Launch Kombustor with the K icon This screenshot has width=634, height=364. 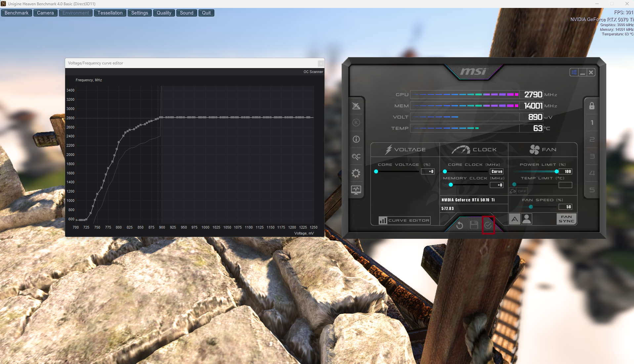point(356,123)
